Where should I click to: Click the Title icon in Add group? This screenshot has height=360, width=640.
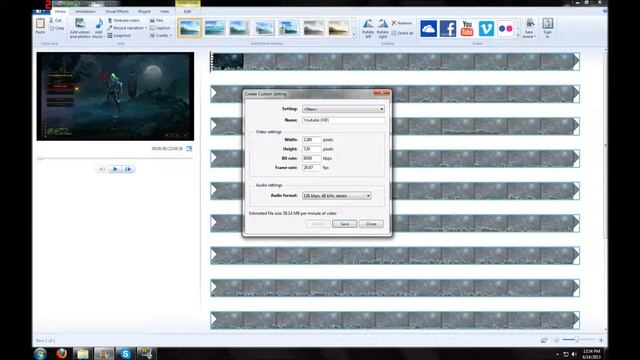point(152,20)
